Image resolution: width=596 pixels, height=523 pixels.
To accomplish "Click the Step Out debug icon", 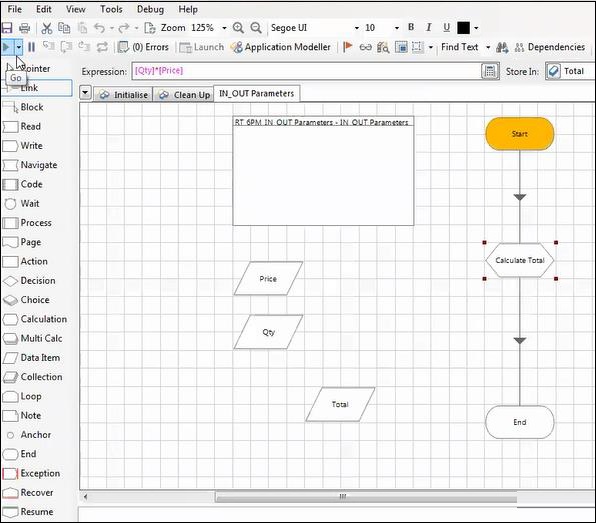I will pos(84,47).
